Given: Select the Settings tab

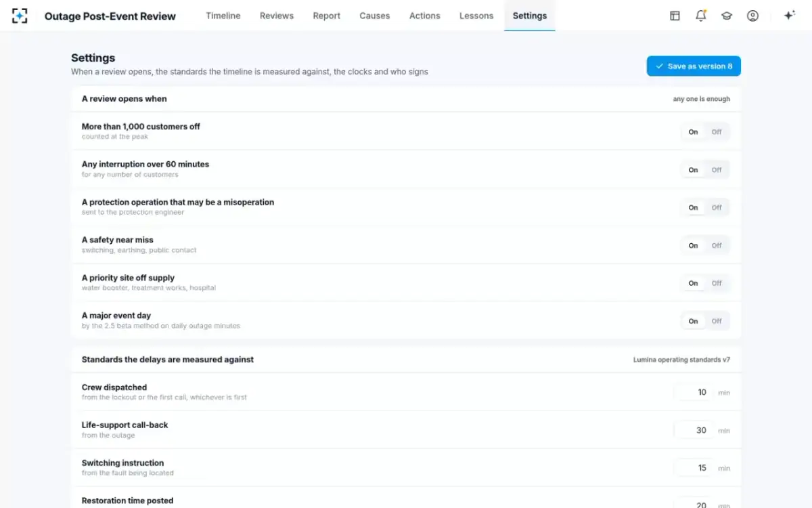Looking at the screenshot, I should pyautogui.click(x=530, y=16).
